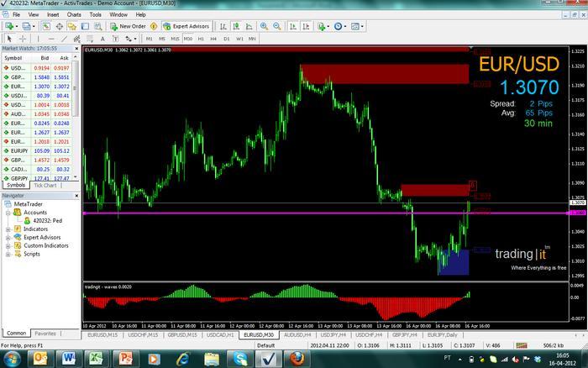Open dropdown arrow beside Indicators icon
Screen dimensions: 588x368
[328, 26]
